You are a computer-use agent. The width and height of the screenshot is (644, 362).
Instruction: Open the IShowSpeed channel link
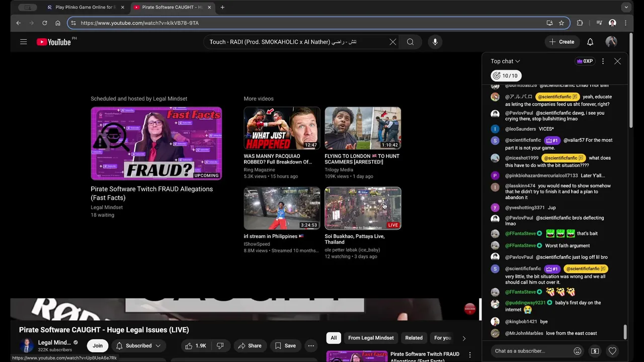click(x=257, y=244)
